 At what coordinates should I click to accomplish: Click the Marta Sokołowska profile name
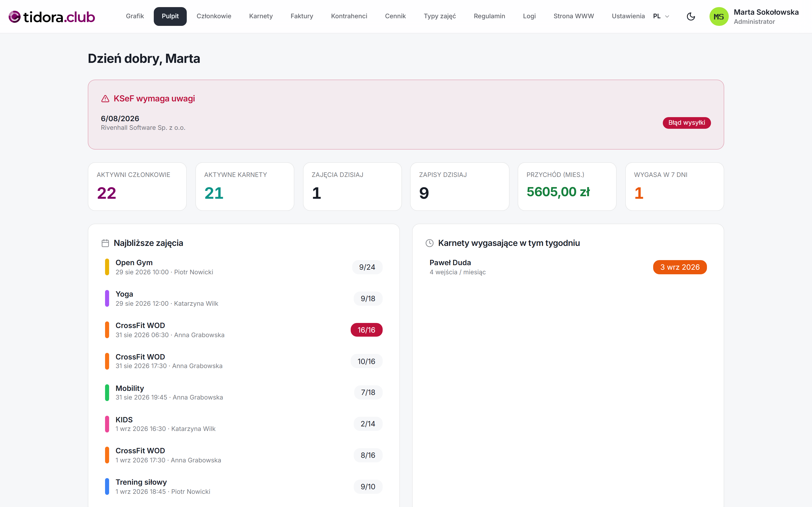(x=766, y=12)
